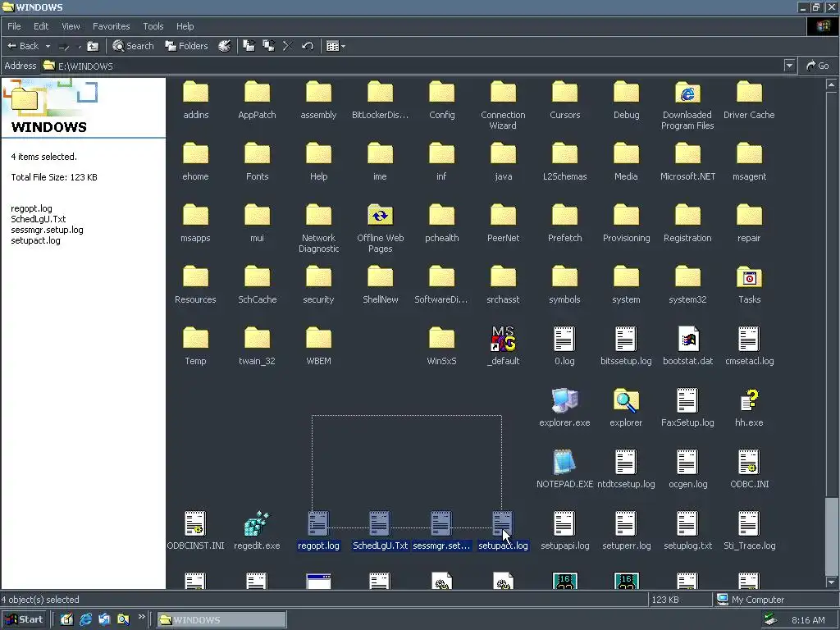Click the Undo toolbar icon
Image resolution: width=840 pixels, height=630 pixels.
coord(308,46)
